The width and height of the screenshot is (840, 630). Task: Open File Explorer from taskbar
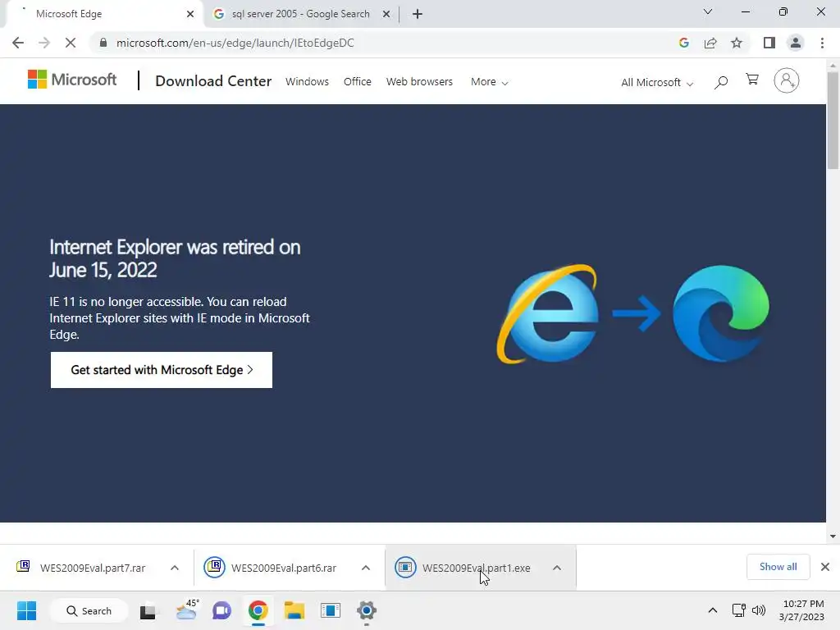(294, 610)
